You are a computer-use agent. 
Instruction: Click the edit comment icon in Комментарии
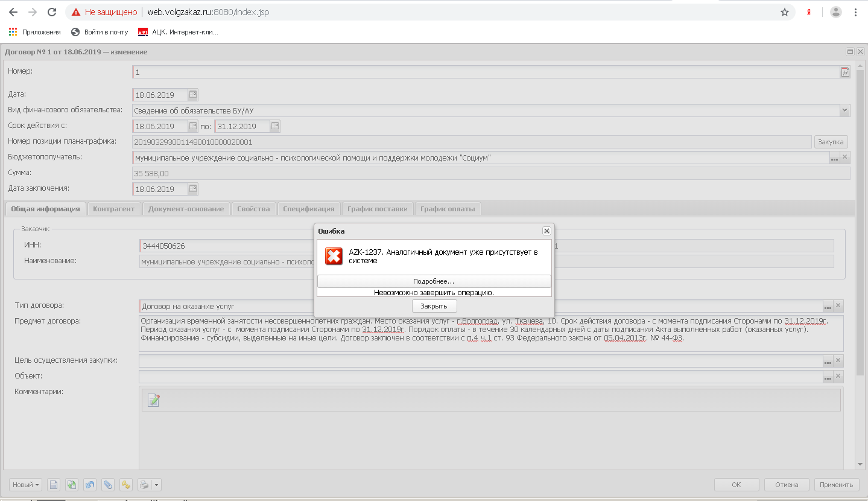pos(154,400)
